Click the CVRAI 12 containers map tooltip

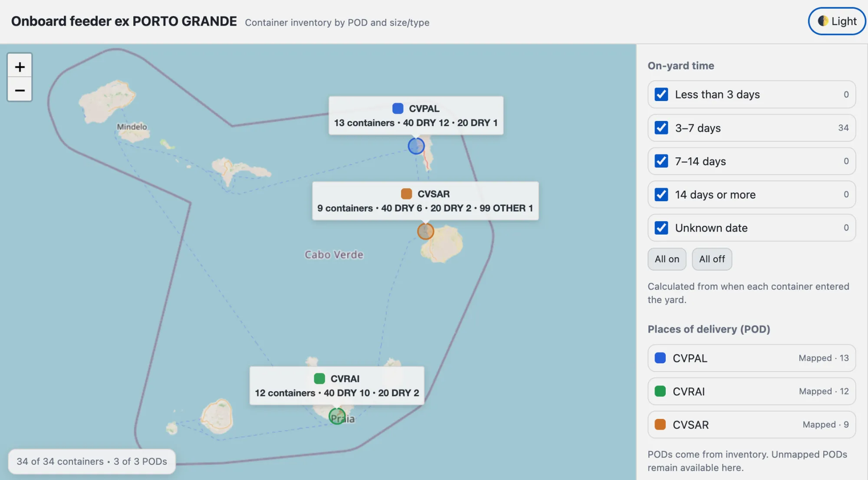pyautogui.click(x=337, y=385)
